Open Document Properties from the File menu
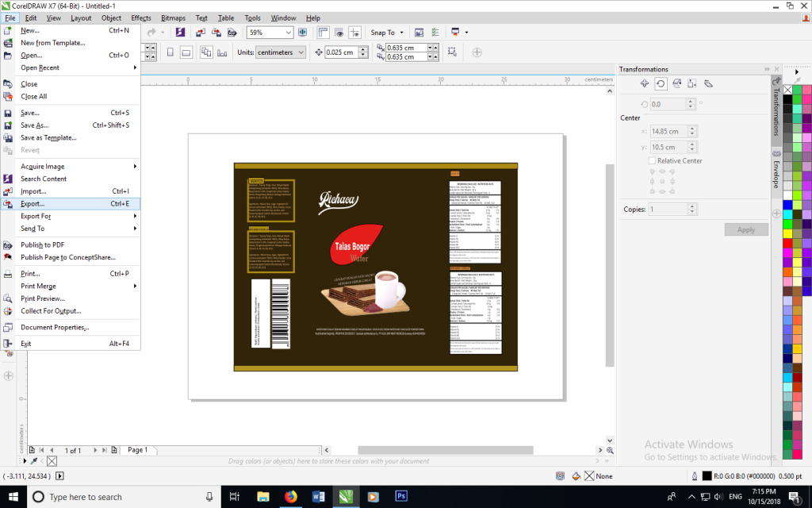Viewport: 812px width, 508px height. (x=71, y=327)
